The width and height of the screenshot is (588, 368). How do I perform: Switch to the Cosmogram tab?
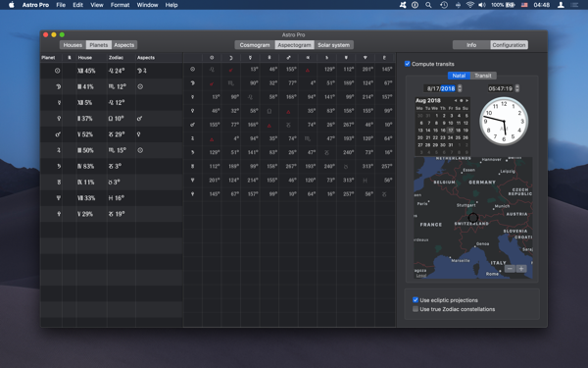point(255,45)
